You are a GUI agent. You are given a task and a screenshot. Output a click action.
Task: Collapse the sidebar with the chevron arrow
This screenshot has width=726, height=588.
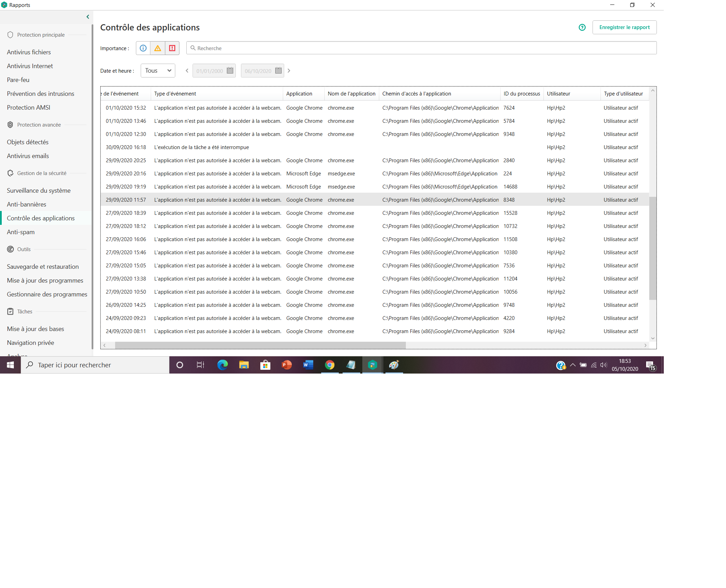click(88, 17)
